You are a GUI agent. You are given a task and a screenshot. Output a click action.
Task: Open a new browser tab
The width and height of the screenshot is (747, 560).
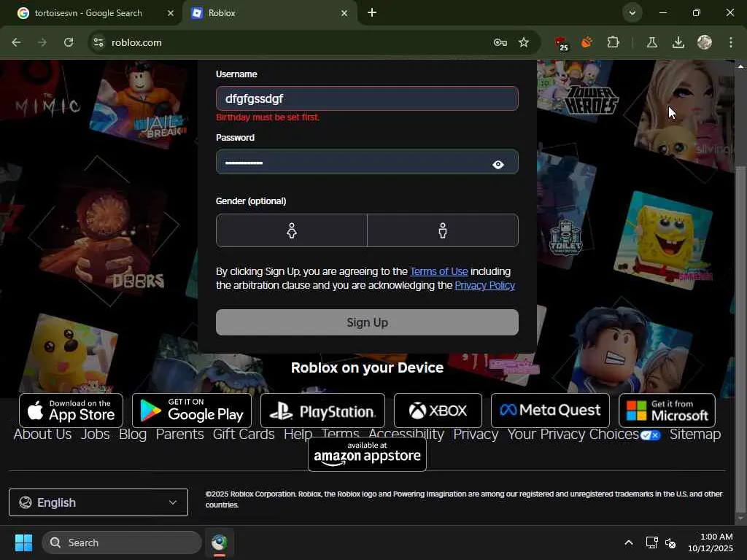coord(372,13)
